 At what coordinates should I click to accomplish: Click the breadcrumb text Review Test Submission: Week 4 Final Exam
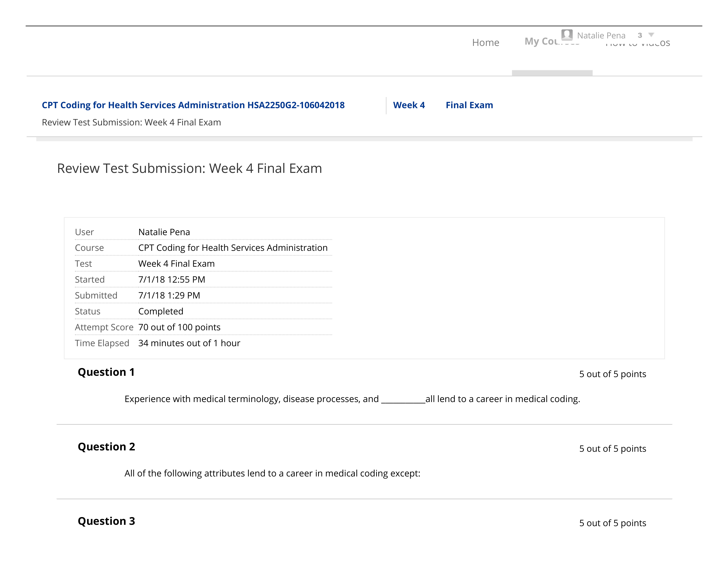pos(131,122)
